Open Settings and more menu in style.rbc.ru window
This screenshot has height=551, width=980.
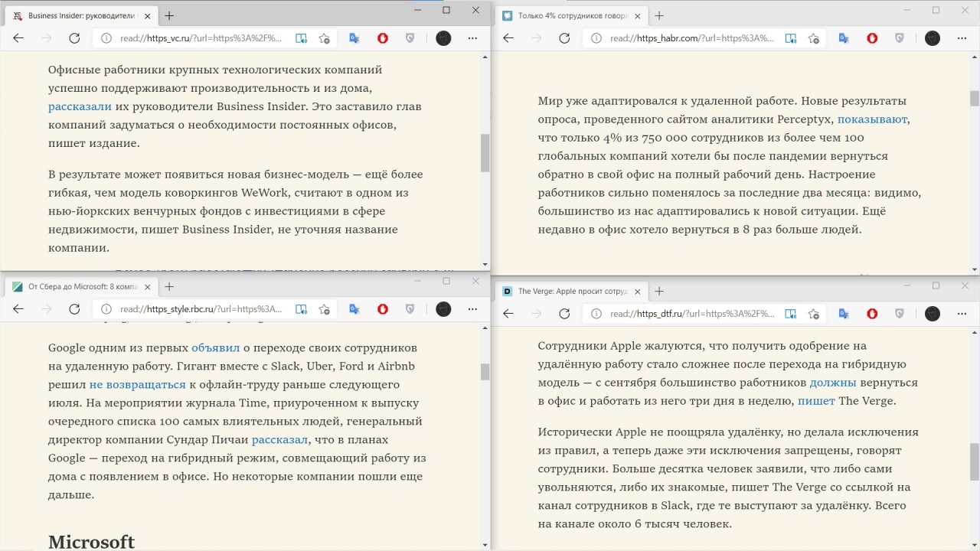click(x=472, y=309)
